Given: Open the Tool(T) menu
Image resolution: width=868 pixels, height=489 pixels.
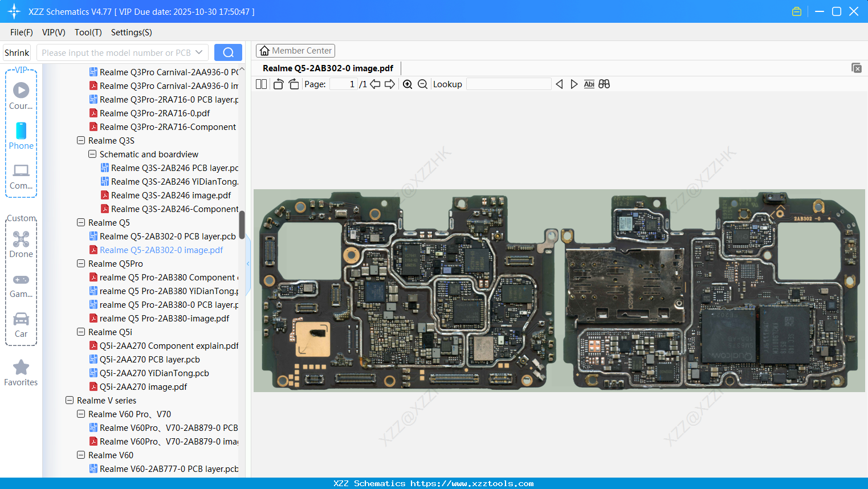Looking at the screenshot, I should click(88, 32).
